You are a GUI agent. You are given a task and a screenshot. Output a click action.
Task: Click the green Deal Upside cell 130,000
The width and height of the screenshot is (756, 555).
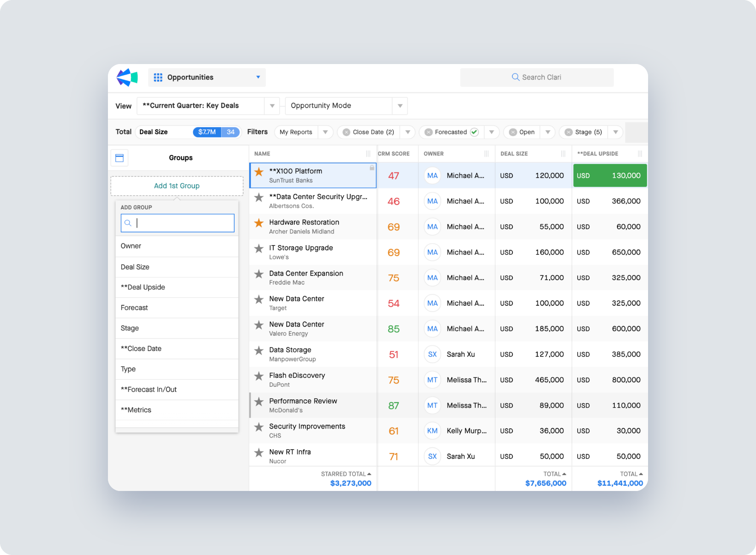(610, 175)
